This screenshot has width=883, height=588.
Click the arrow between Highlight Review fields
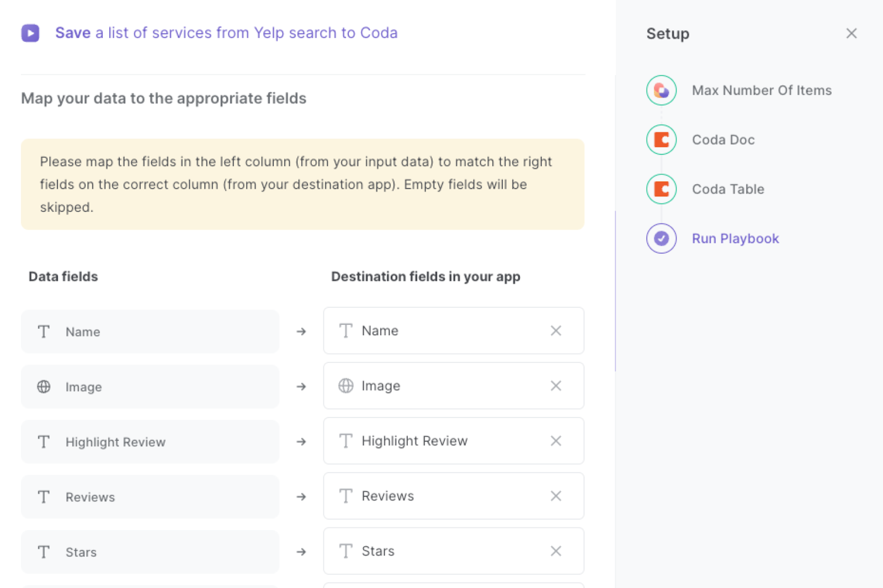click(301, 442)
